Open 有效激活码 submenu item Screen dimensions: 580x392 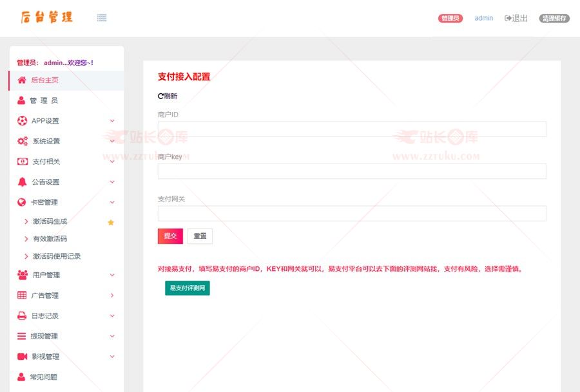click(x=50, y=239)
